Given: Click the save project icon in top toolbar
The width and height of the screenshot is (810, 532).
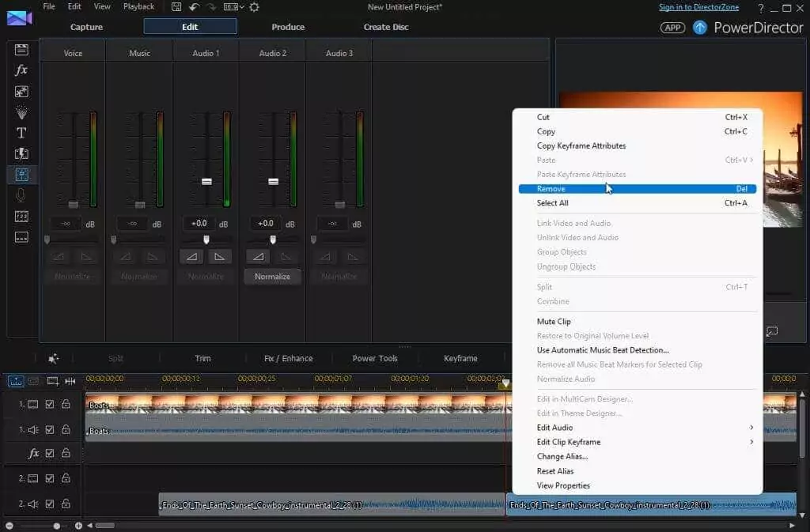Looking at the screenshot, I should point(176,7).
